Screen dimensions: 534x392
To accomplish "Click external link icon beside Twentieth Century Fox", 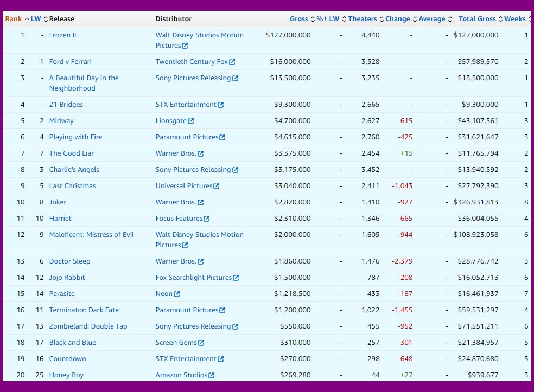I will (232, 62).
